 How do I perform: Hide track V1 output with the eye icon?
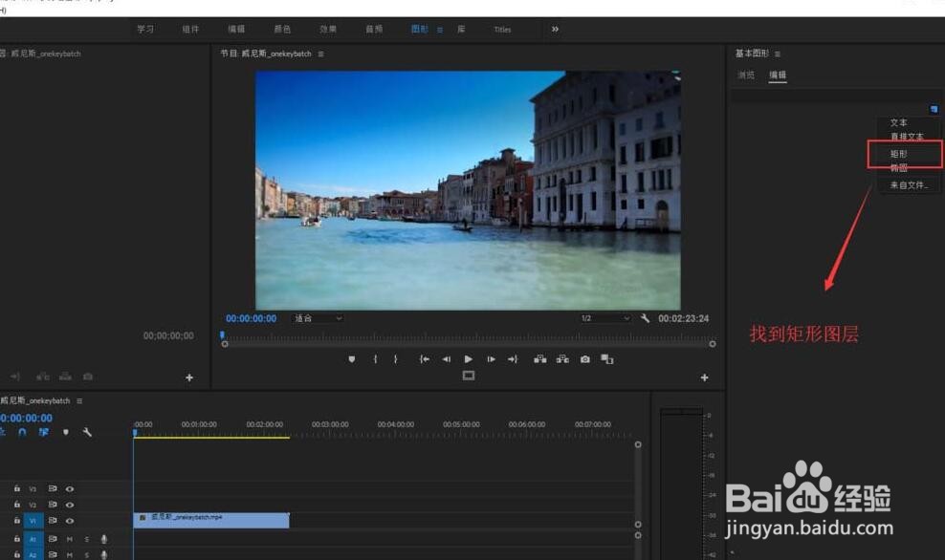pyautogui.click(x=70, y=520)
